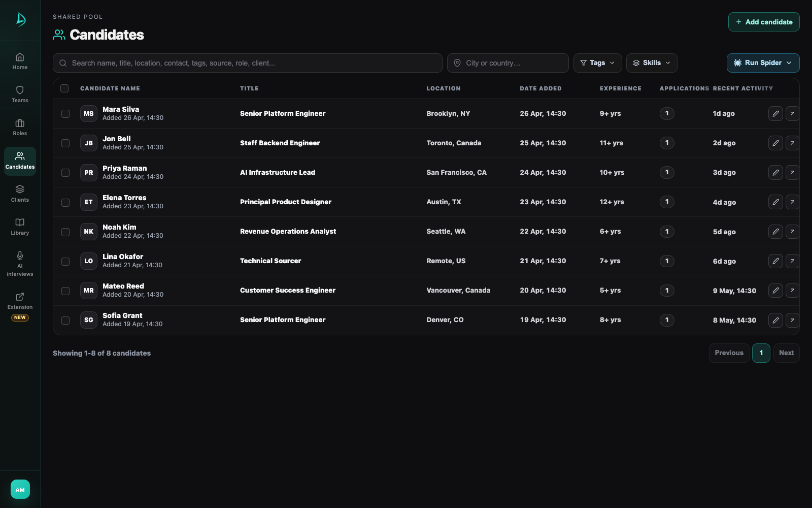Check the box for Priya Raman
812x508 pixels.
pyautogui.click(x=65, y=173)
